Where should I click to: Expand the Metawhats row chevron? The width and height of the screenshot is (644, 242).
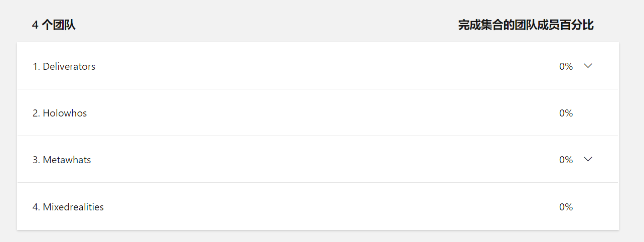click(588, 159)
